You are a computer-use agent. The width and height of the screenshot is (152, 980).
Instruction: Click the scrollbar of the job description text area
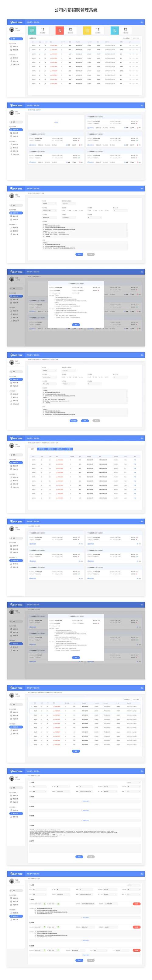tap(127, 227)
